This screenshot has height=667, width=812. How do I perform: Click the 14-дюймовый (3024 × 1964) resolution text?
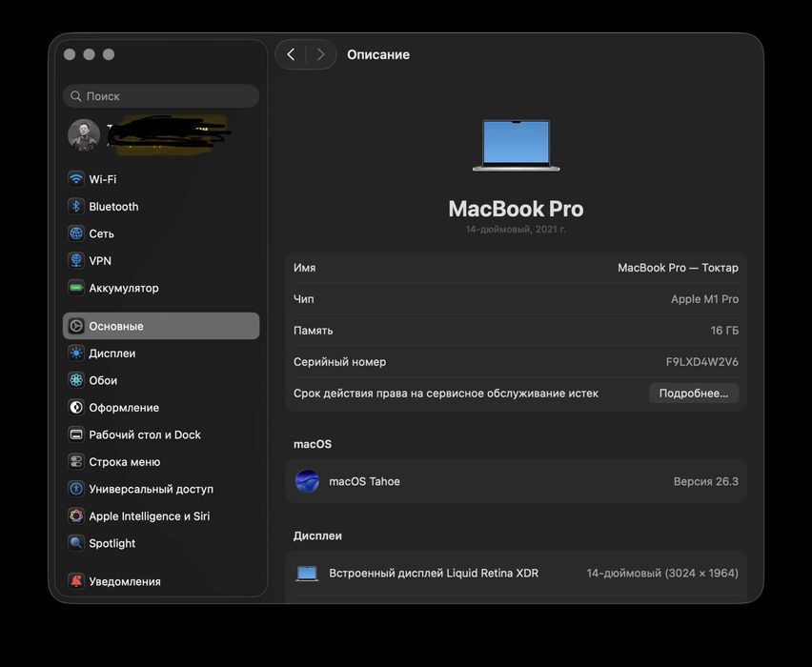662,574
